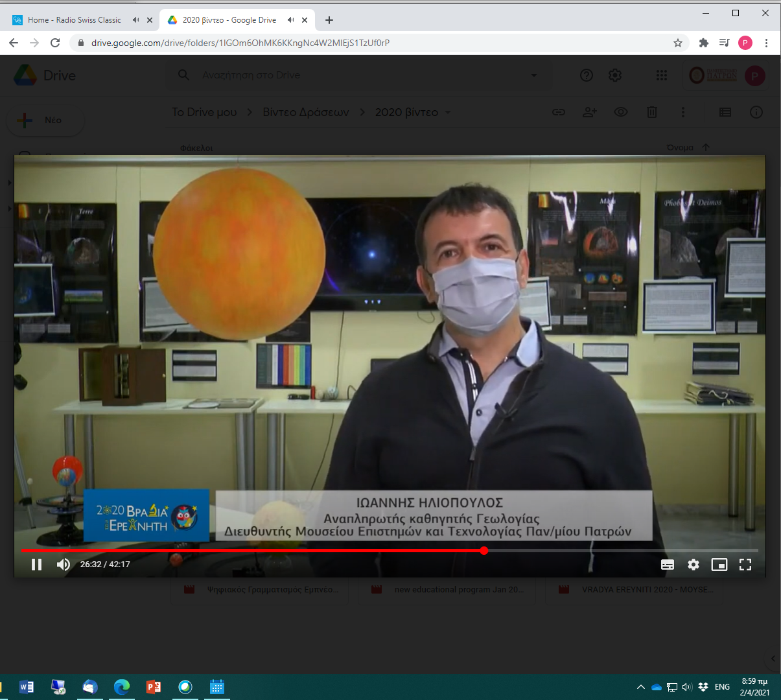Mute the Radio Swiss Classic tab audio
Image resolution: width=781 pixels, height=700 pixels.
[135, 20]
